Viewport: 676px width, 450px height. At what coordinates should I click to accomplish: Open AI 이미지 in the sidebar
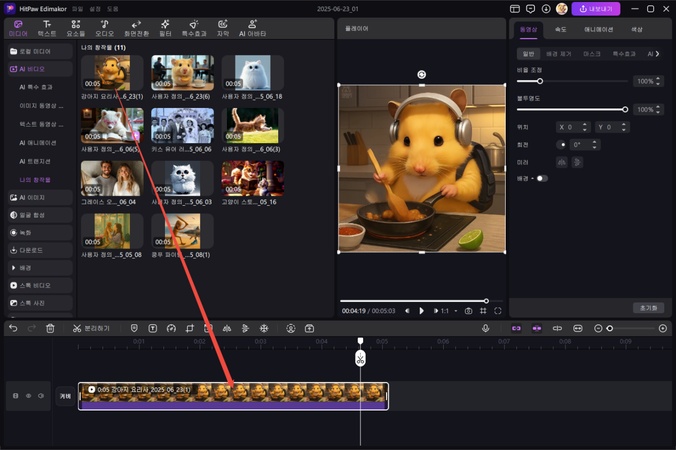coord(40,197)
